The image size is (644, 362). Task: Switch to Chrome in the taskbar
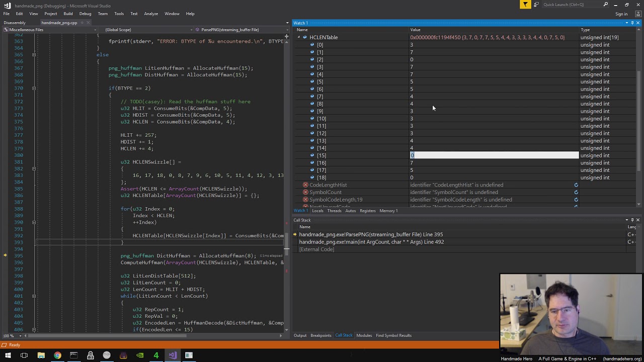[x=57, y=355]
